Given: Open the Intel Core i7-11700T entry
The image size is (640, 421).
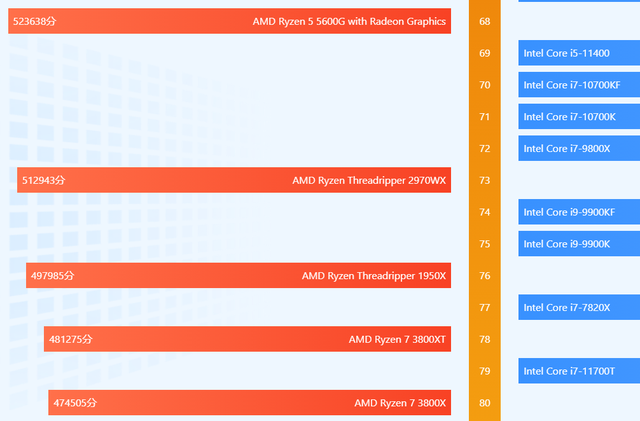Looking at the screenshot, I should click(x=579, y=371).
